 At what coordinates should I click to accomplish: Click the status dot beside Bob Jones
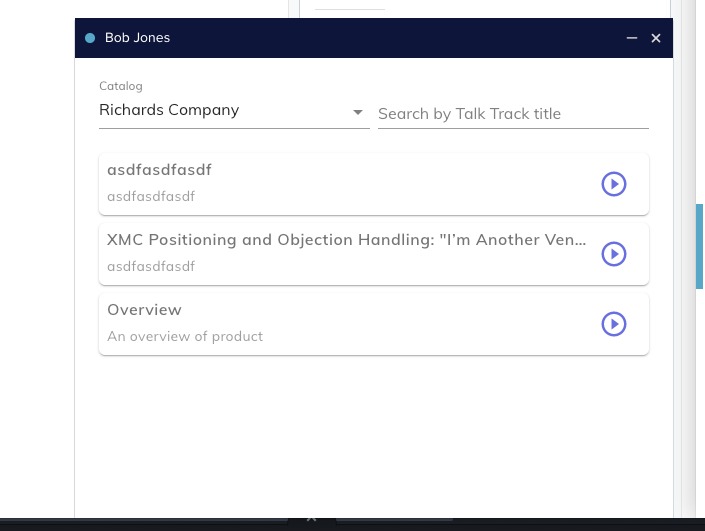[x=90, y=38]
